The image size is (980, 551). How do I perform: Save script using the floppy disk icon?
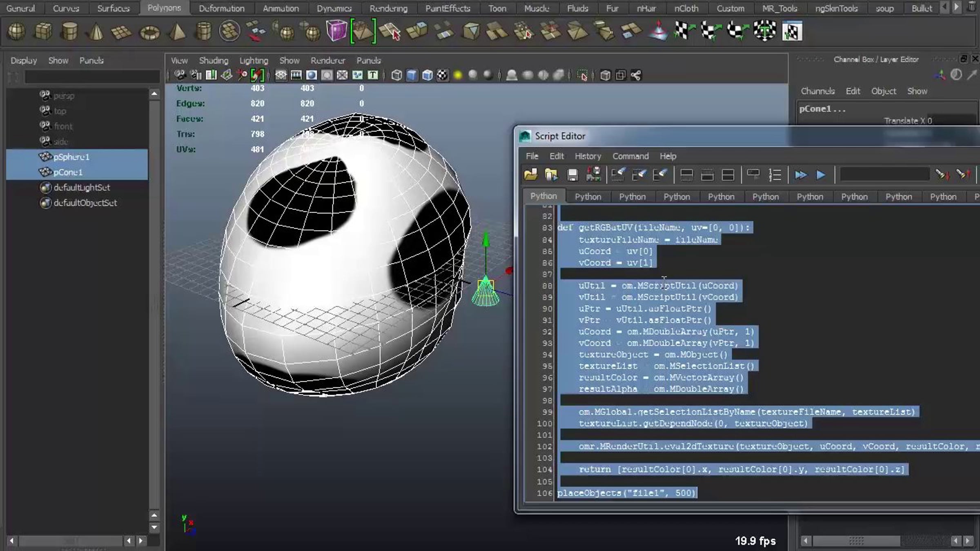pos(572,175)
